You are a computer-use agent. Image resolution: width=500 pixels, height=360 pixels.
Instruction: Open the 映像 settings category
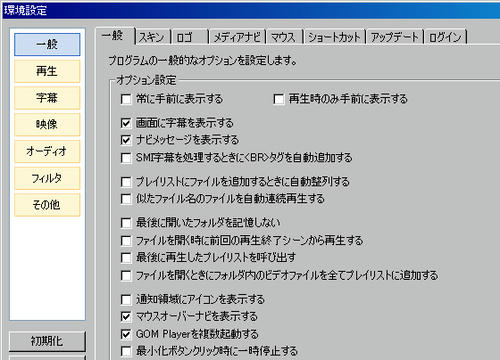47,124
